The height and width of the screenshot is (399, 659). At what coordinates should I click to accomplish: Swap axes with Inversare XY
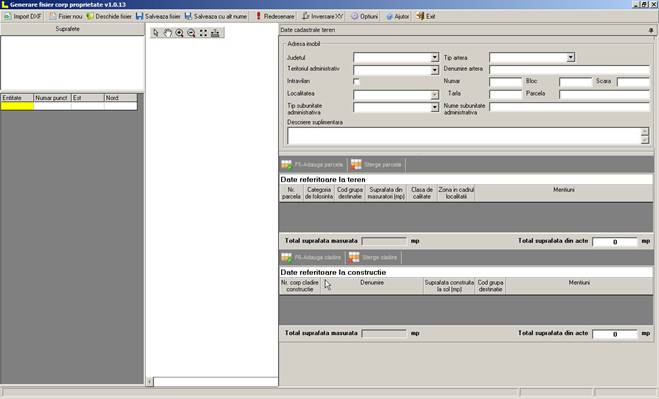323,16
